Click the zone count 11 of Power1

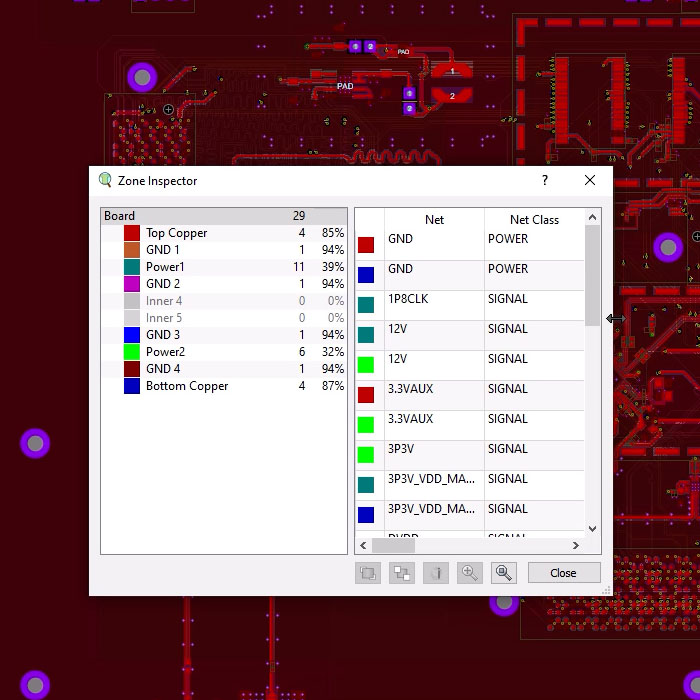coord(299,267)
